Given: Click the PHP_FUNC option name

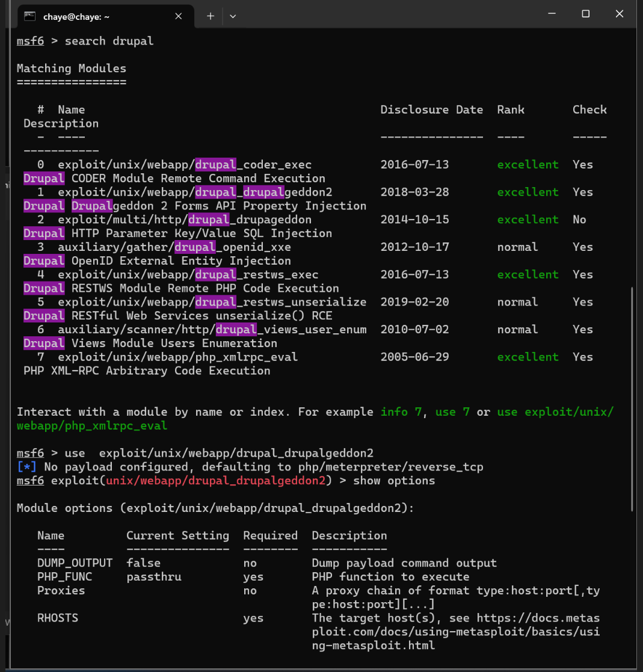Looking at the screenshot, I should tap(65, 576).
